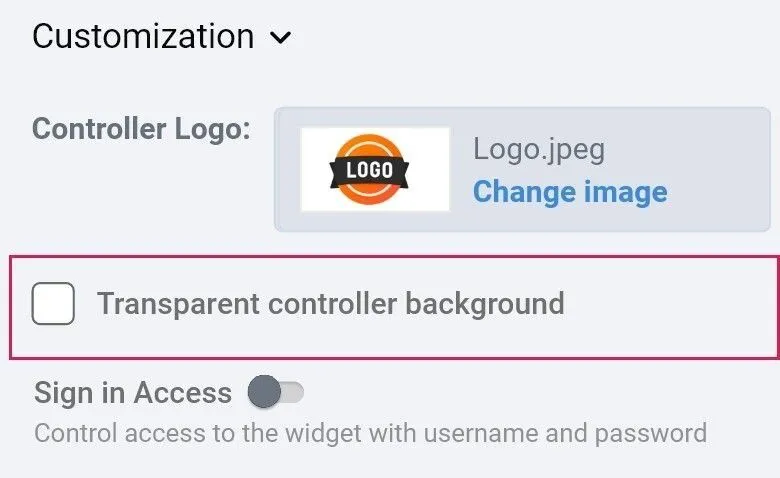780x478 pixels.
Task: Collapse the Customization section chevron
Action: 281,38
